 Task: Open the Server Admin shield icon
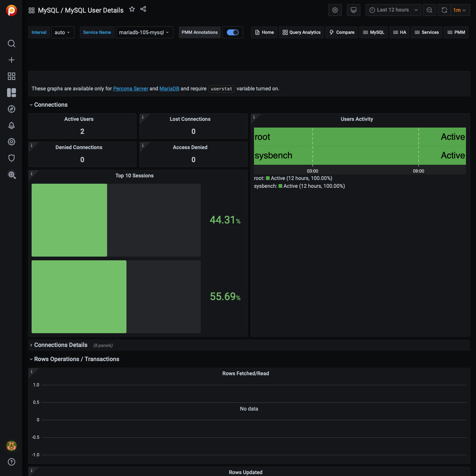pyautogui.click(x=12, y=158)
